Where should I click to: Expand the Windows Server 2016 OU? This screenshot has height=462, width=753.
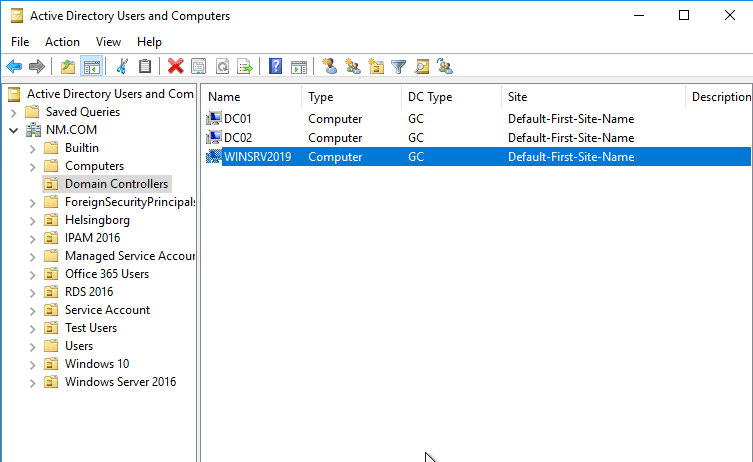[x=32, y=383]
